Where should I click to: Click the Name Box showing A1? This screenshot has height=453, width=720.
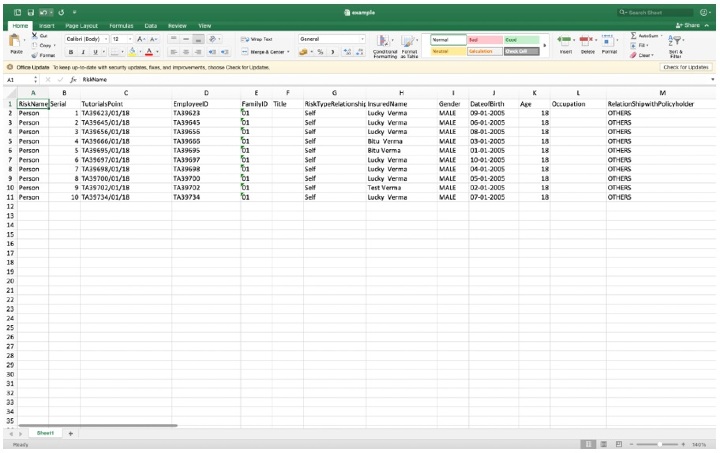pyautogui.click(x=20, y=79)
